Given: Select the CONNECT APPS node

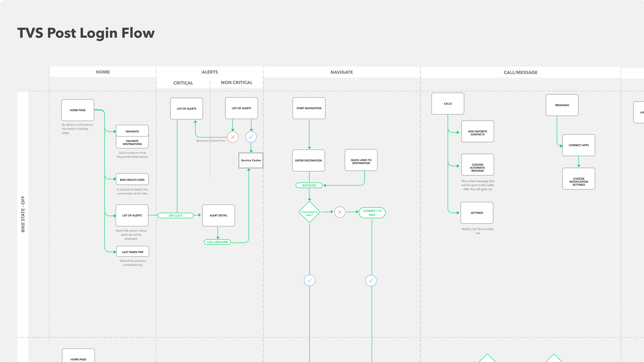Looking at the screenshot, I should [x=578, y=145].
